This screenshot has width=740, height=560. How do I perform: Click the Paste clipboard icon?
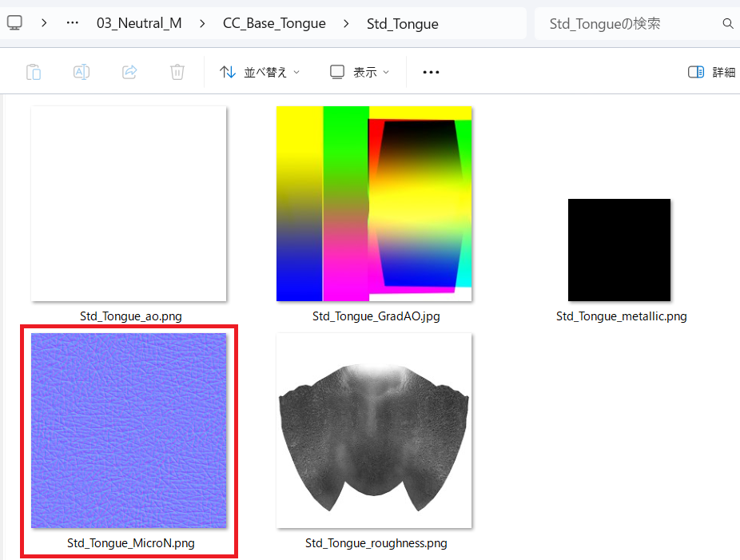(34, 72)
